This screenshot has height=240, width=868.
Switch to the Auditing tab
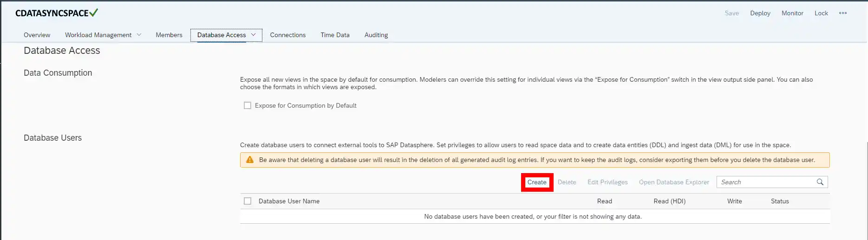[376, 35]
